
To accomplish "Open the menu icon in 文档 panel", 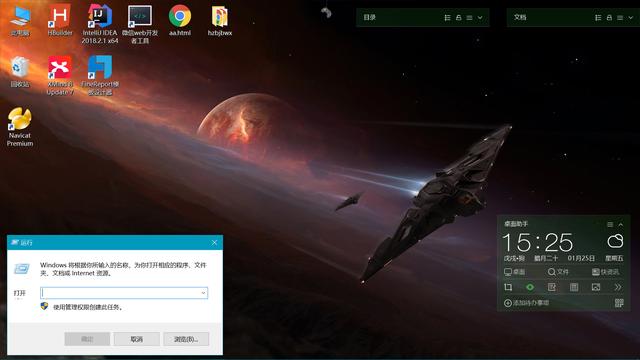I will (x=620, y=18).
